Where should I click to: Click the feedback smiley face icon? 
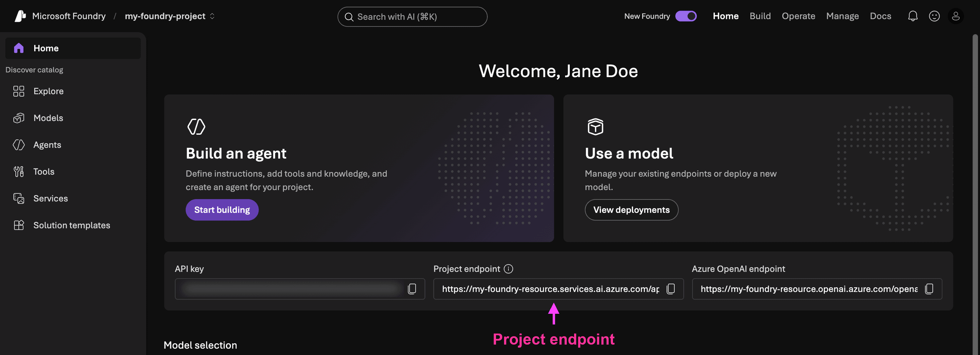tap(934, 16)
